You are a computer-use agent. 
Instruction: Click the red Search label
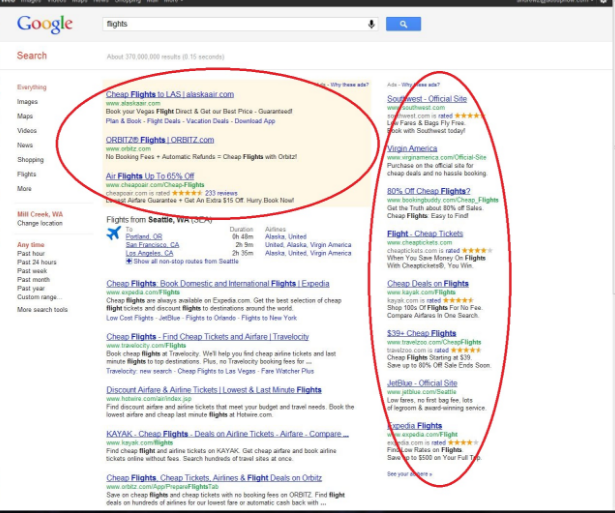click(x=32, y=56)
